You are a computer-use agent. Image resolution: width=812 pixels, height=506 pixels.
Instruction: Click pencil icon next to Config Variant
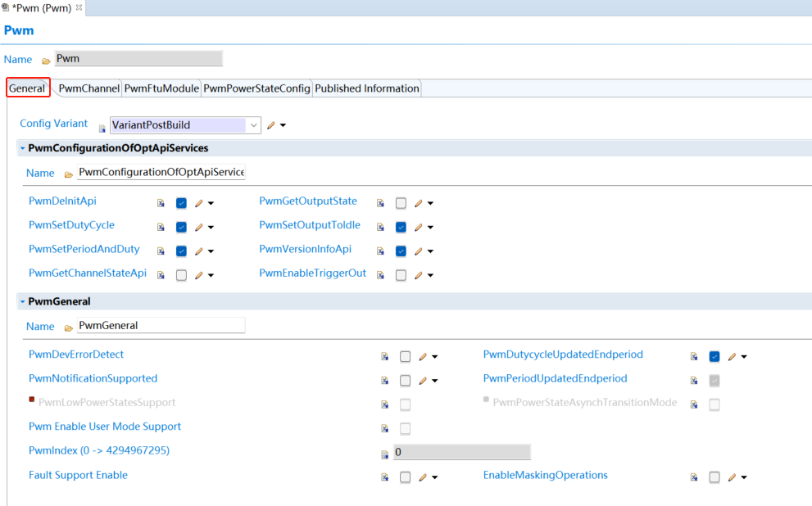point(271,125)
